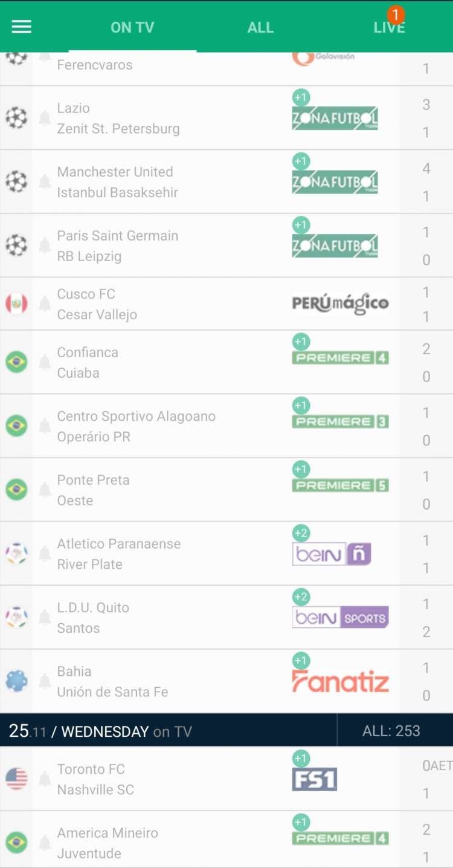Enable bell alert for Manchester United match
Image resolution: width=453 pixels, height=868 pixels.
coord(45,181)
